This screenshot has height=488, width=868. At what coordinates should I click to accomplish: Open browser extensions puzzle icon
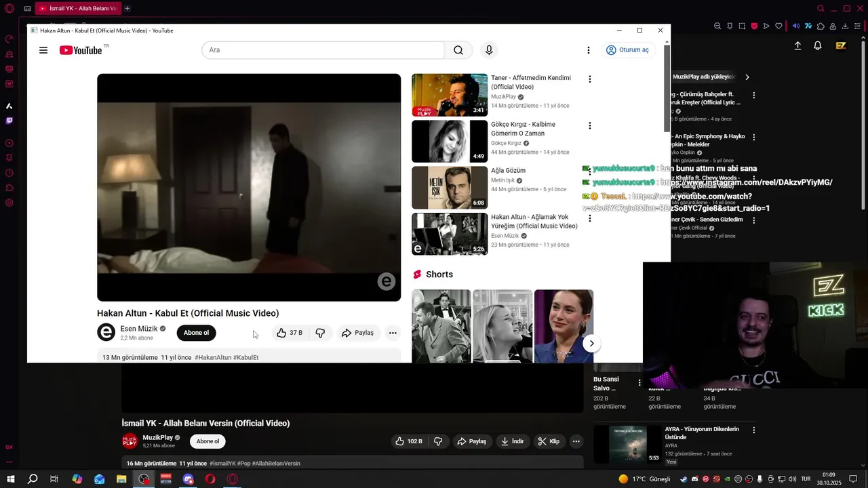pyautogui.click(x=821, y=26)
